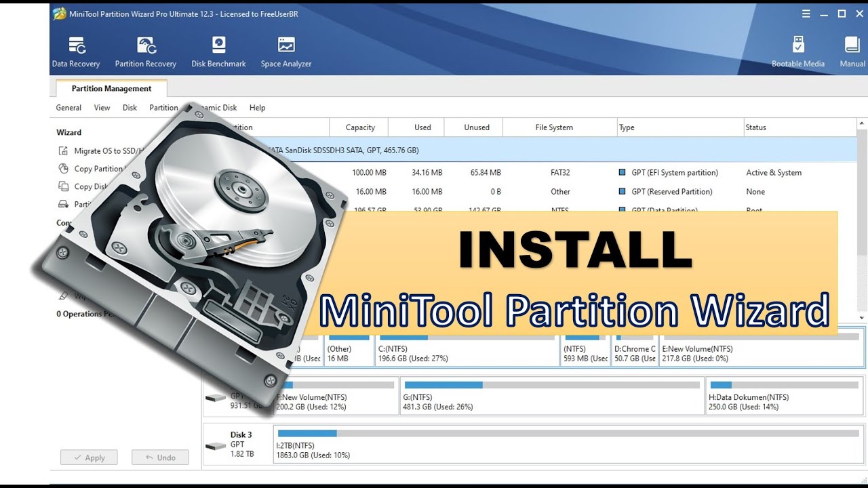Open Disk Benchmark

click(218, 53)
